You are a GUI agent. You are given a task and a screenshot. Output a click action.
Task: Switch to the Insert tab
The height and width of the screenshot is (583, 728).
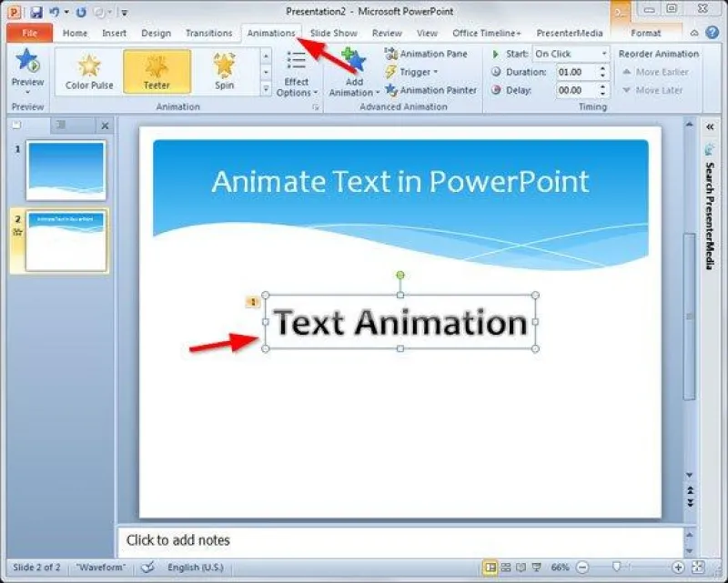pos(115,33)
